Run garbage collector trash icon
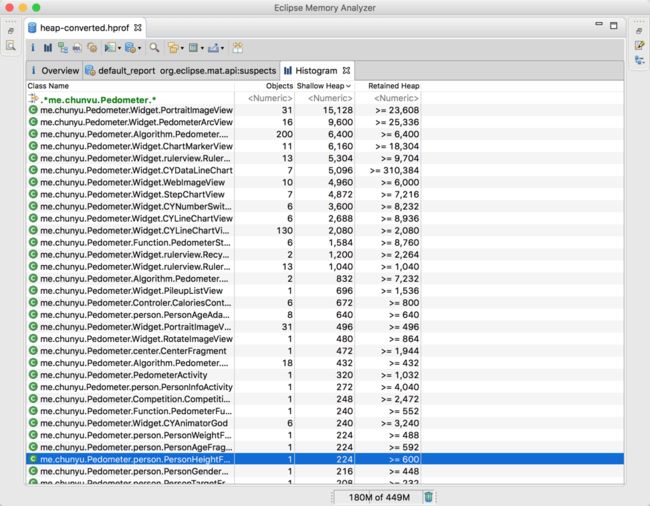This screenshot has width=650, height=506. [x=429, y=496]
